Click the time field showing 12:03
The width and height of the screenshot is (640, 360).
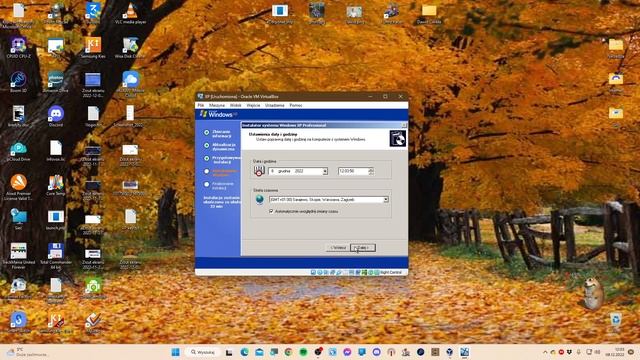click(353, 171)
